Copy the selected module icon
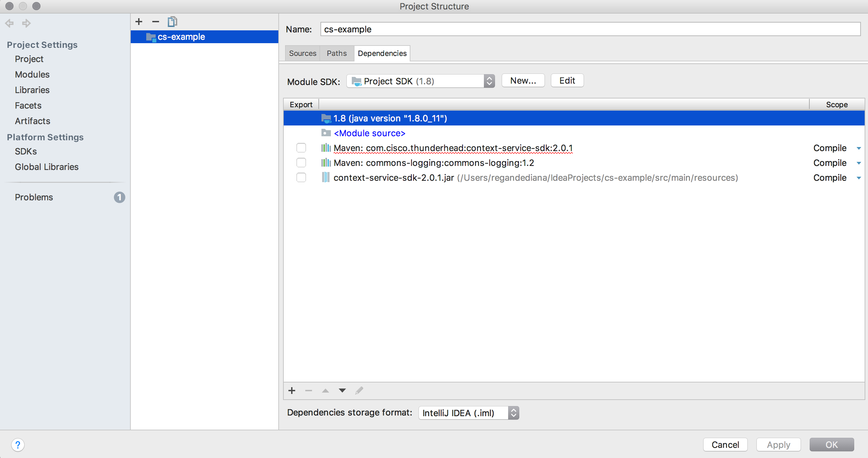 click(x=172, y=22)
